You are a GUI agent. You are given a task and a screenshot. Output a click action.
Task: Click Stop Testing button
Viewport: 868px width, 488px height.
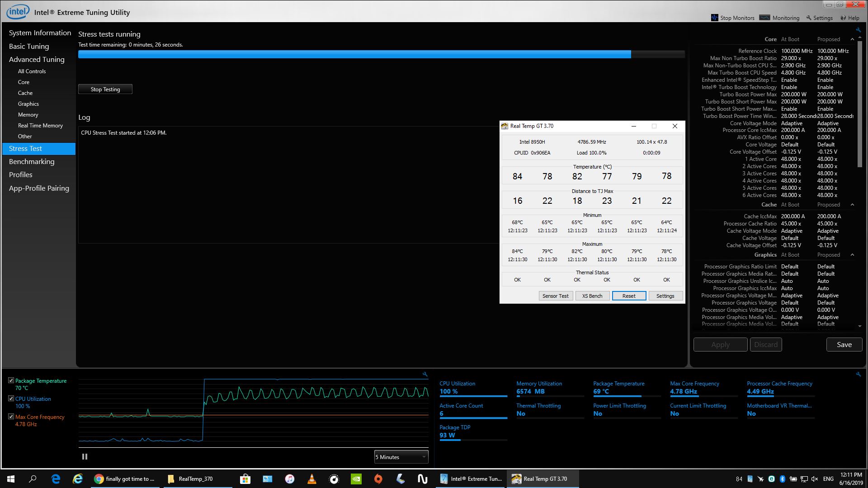(x=105, y=89)
